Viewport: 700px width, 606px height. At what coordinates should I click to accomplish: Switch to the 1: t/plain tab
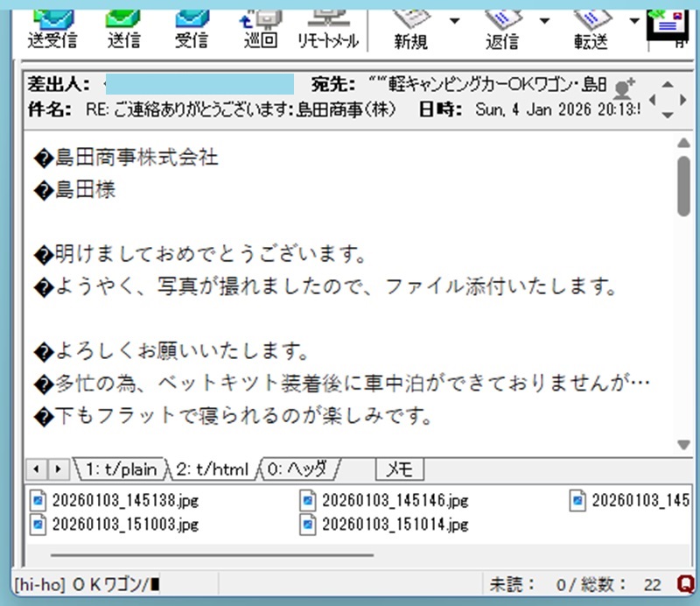(x=121, y=469)
